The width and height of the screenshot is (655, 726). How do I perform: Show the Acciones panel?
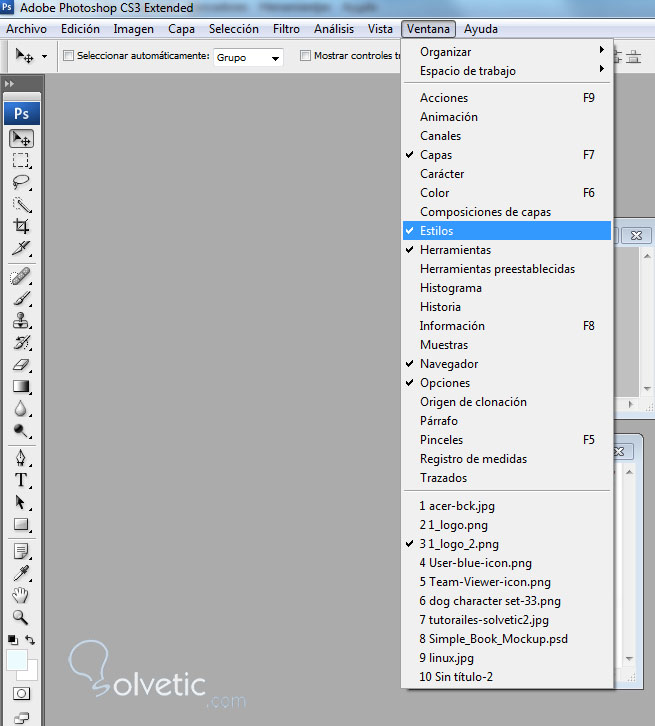coord(507,98)
